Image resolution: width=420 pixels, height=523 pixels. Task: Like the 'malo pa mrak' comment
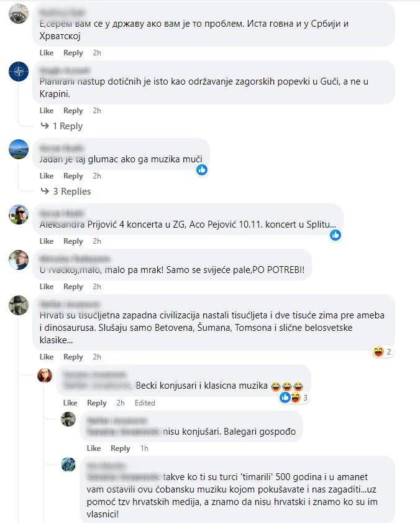pos(47,287)
